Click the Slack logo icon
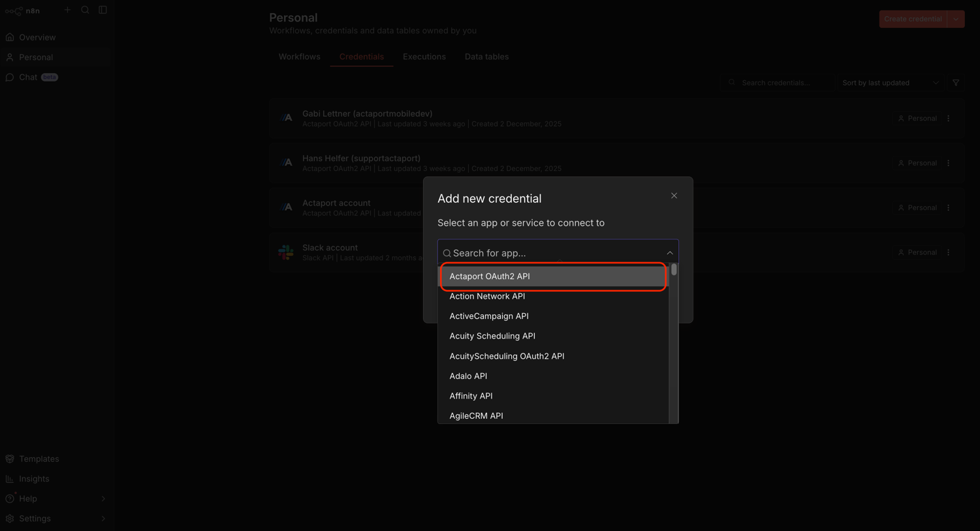Screen dimensions: 980x531 coord(286,252)
